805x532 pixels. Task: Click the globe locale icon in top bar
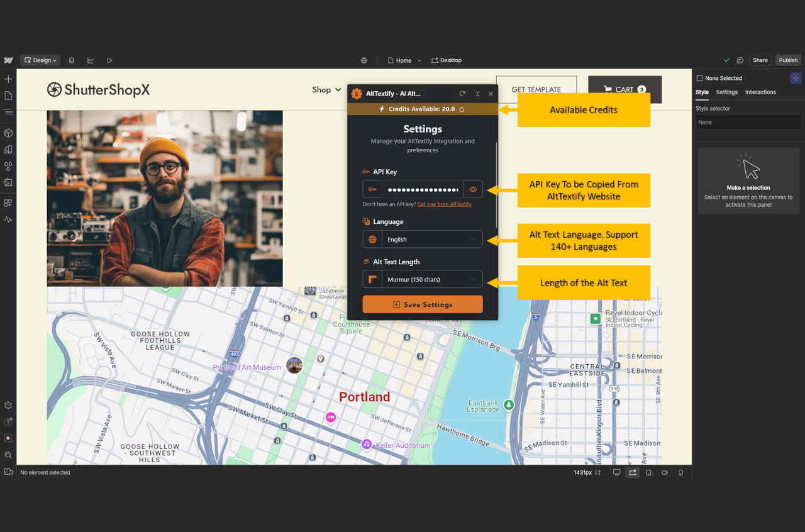(364, 60)
